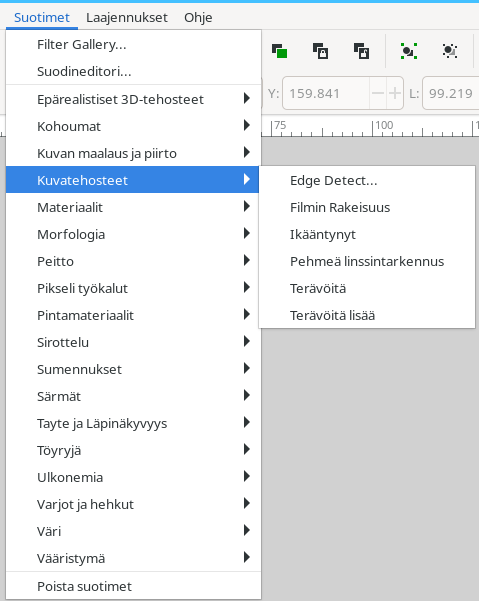The height and width of the screenshot is (601, 479).
Task: Click the stacked squares with closed padlock icon
Action: tap(320, 51)
